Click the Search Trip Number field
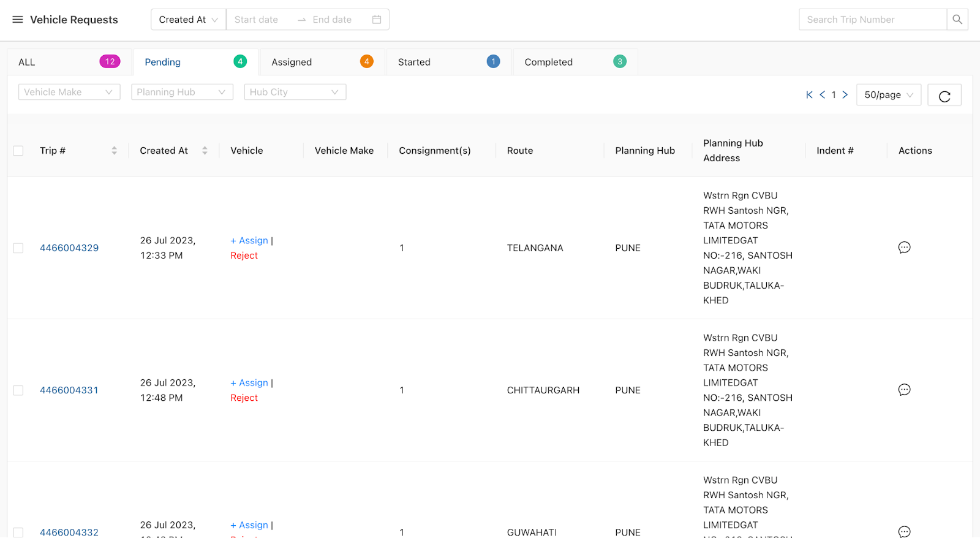 point(872,20)
